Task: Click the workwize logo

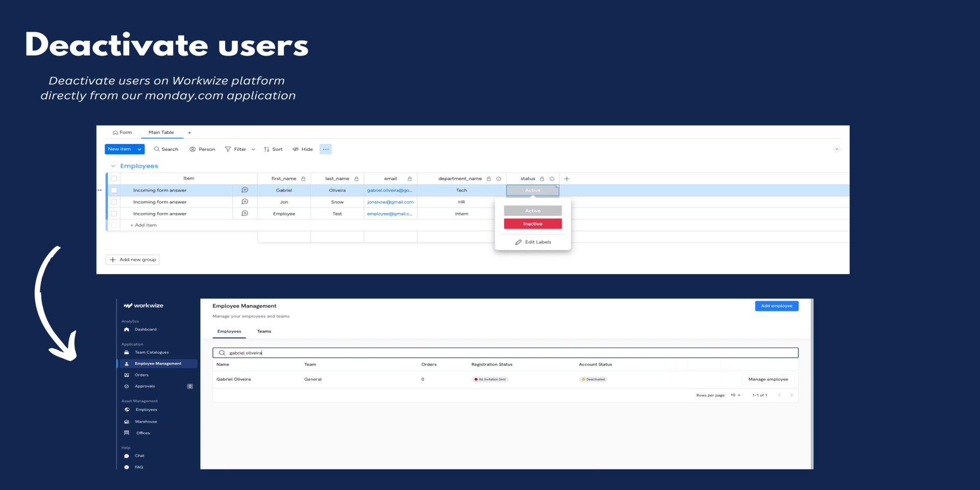Action: 143,306
